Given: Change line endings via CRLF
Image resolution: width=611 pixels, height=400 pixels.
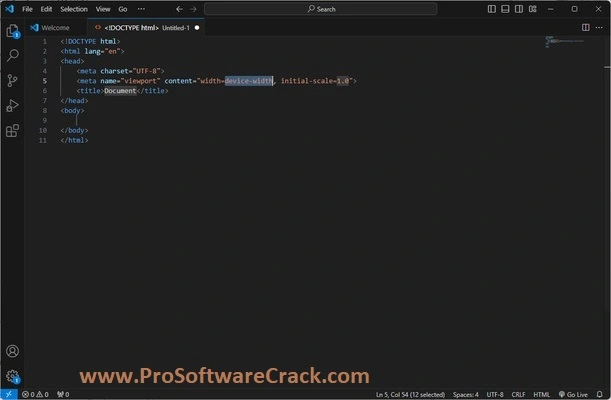Looking at the screenshot, I should [x=518, y=395].
